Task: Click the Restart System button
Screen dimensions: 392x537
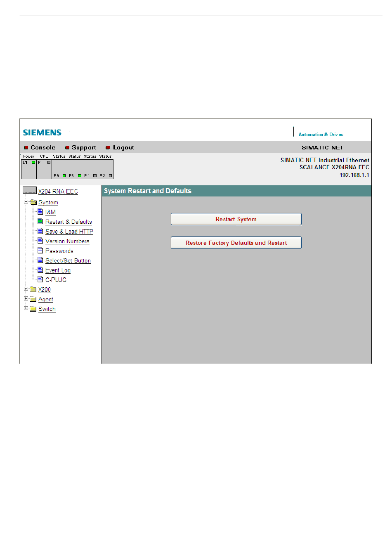Action: click(x=236, y=219)
